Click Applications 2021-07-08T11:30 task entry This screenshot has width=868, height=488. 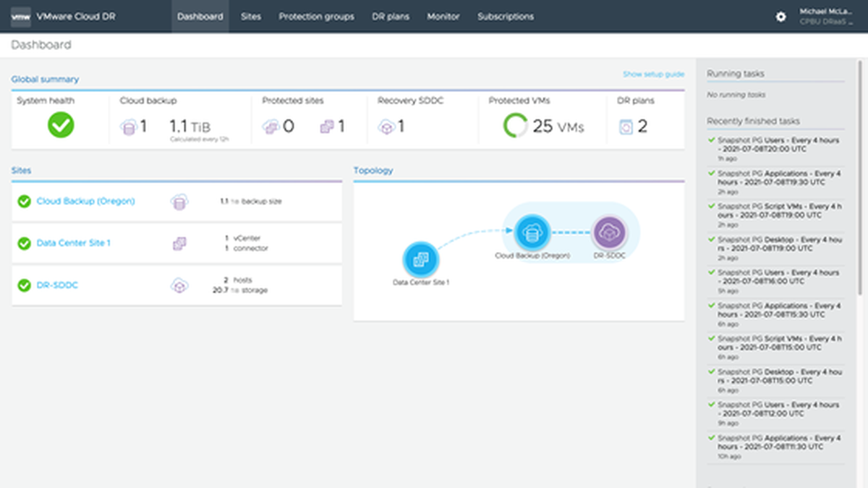click(x=775, y=446)
